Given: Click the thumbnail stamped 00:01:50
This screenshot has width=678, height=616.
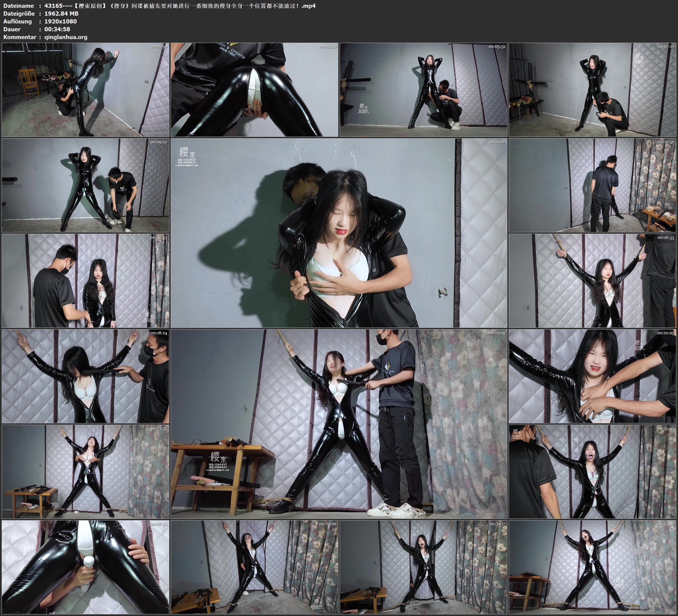Looking at the screenshot, I should click(x=85, y=90).
